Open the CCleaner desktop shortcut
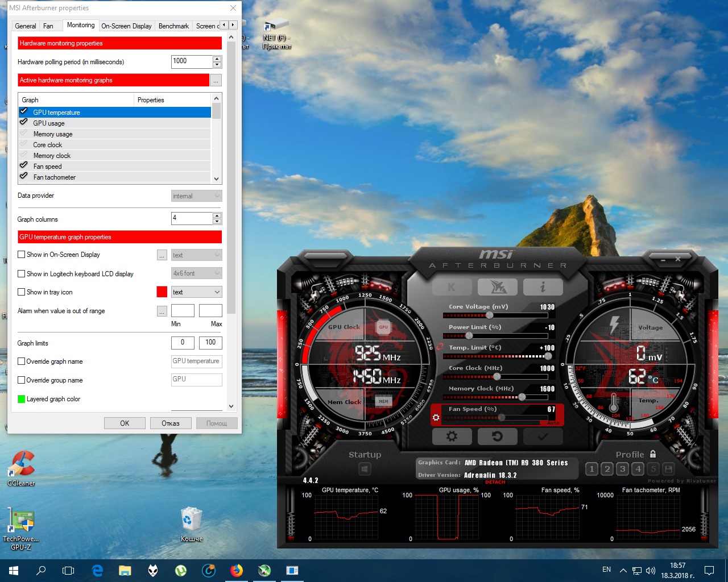The image size is (728, 582). point(21,468)
